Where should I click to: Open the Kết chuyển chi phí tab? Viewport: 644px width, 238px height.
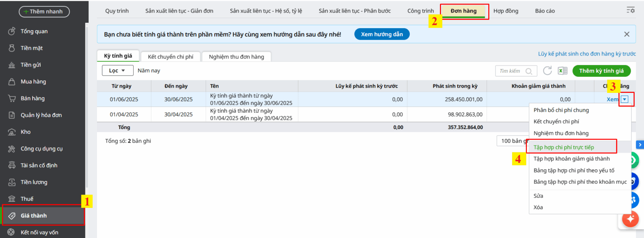pyautogui.click(x=170, y=57)
